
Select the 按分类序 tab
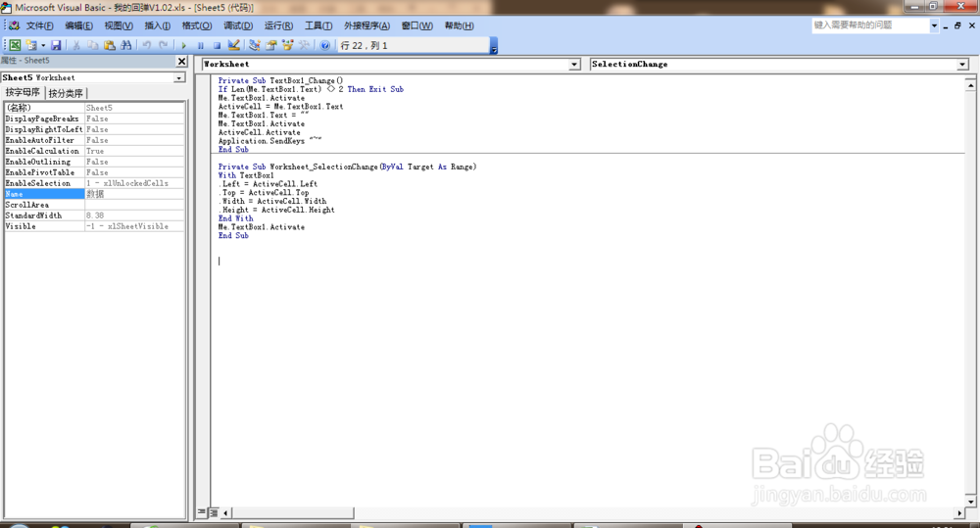pyautogui.click(x=66, y=93)
